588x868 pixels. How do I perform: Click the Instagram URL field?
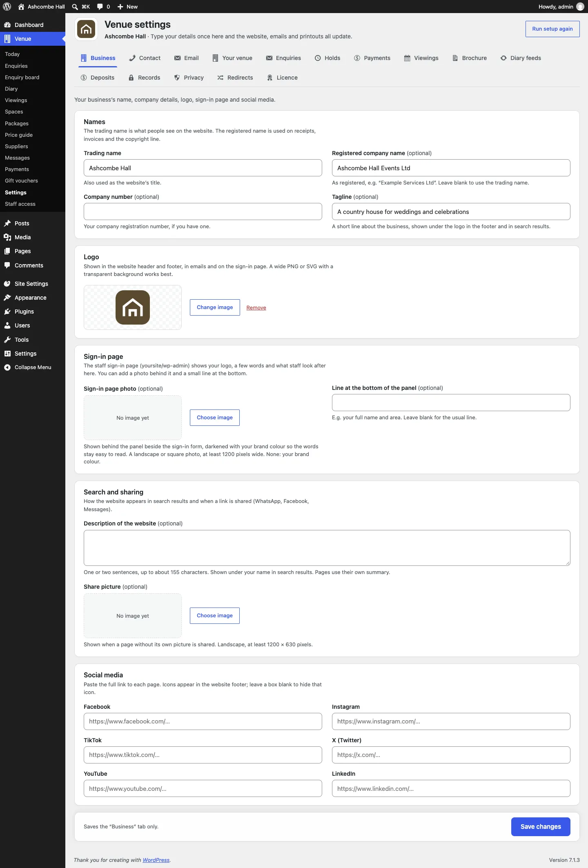[x=451, y=721]
